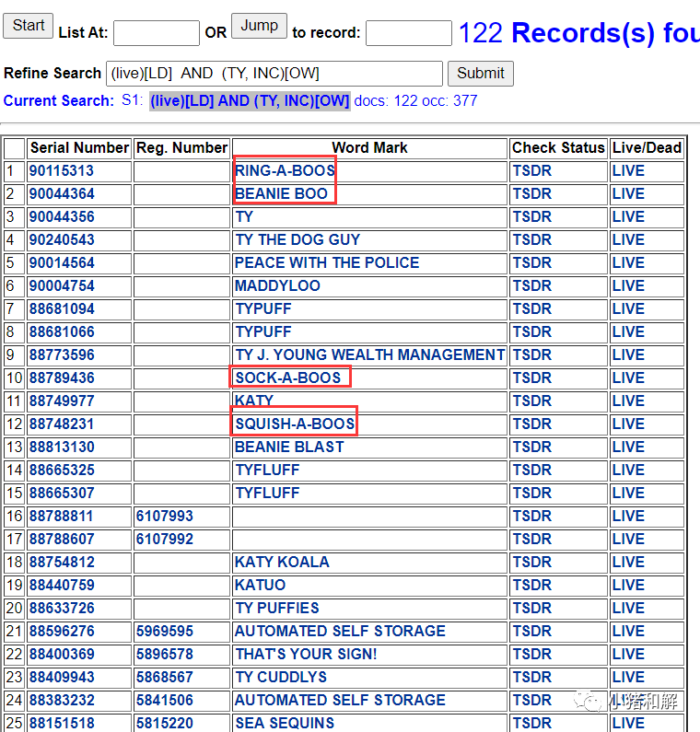Click the Live/Dead column header
This screenshot has height=732, width=700.
point(647,148)
